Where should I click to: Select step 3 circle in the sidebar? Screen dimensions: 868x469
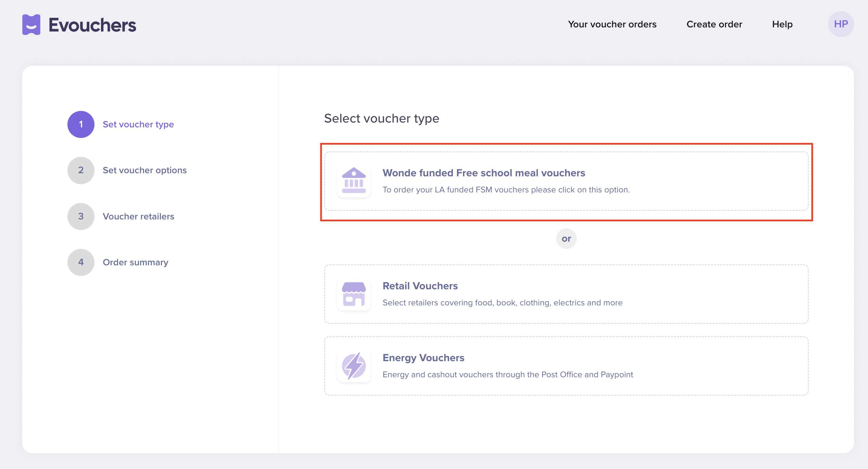pyautogui.click(x=81, y=216)
